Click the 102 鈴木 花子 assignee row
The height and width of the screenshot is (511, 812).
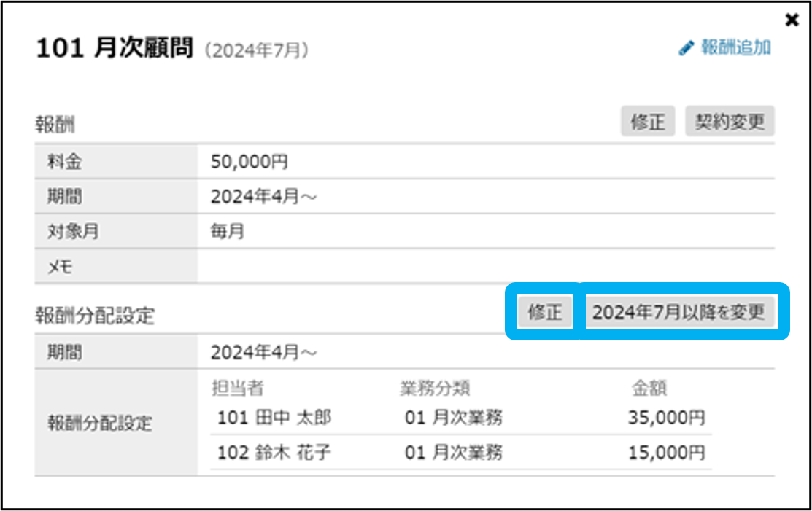[x=274, y=453]
